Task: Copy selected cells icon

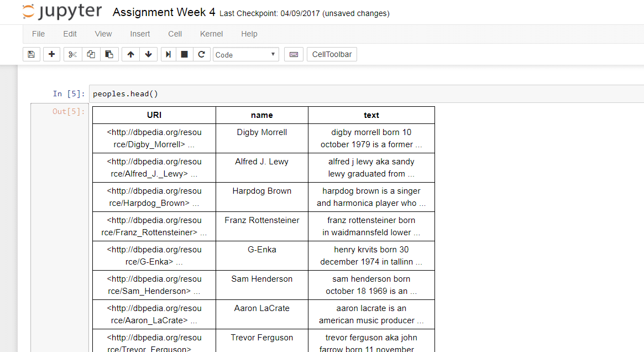Action: click(91, 54)
